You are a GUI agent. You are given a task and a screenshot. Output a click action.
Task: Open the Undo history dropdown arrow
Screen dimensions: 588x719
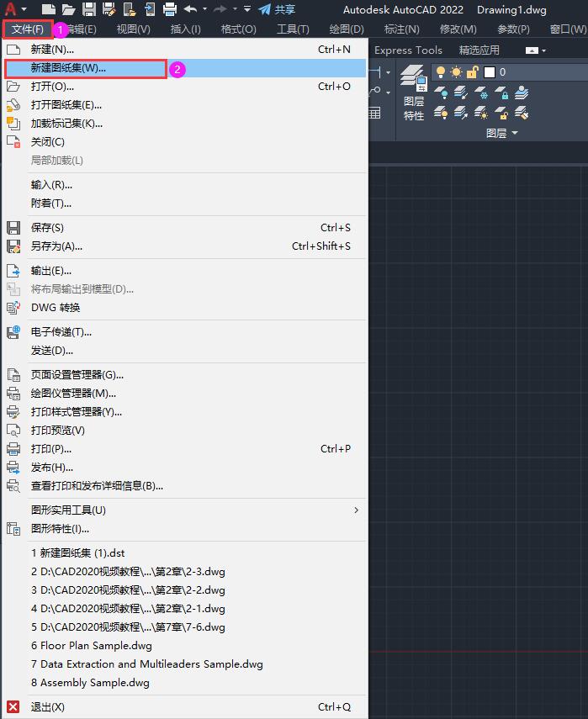[205, 8]
